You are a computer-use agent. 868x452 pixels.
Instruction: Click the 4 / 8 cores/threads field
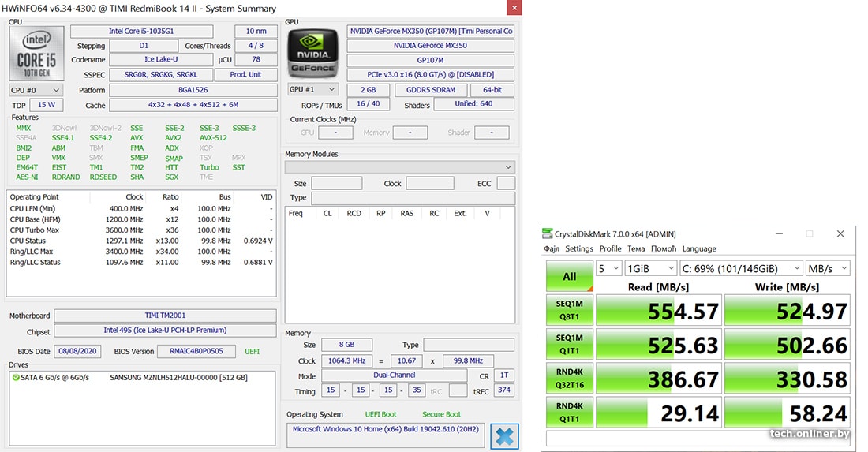pos(256,46)
